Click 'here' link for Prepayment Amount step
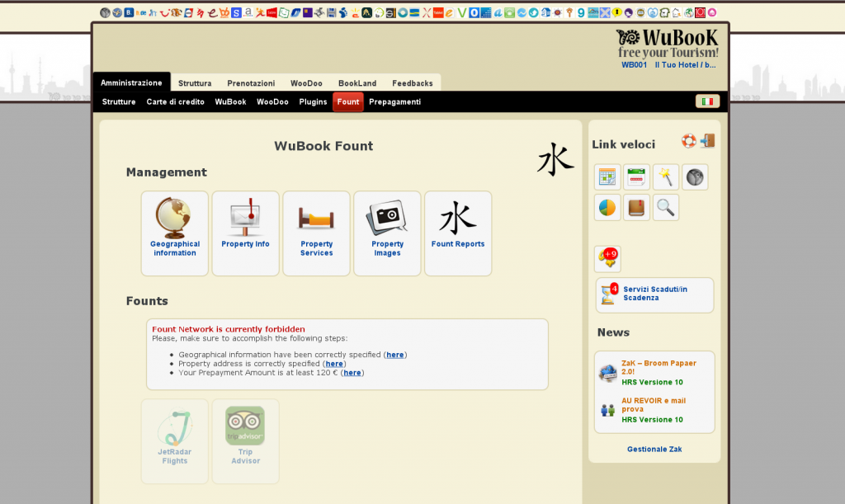Screen dimensions: 845x504 pos(352,373)
